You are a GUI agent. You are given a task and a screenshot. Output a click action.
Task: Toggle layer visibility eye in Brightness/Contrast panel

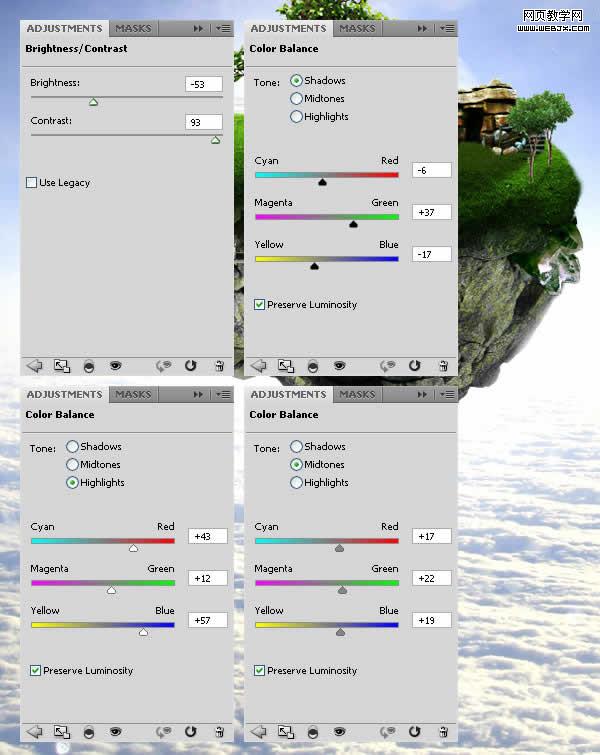tap(116, 365)
